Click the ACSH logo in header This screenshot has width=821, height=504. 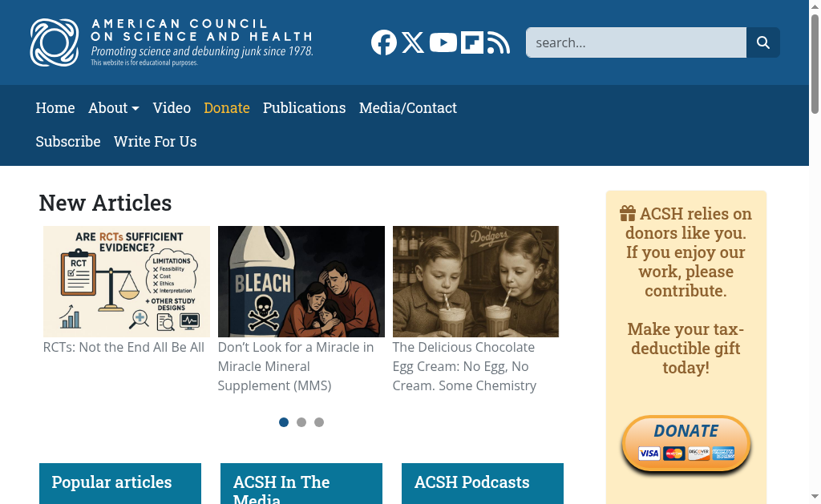(x=172, y=42)
